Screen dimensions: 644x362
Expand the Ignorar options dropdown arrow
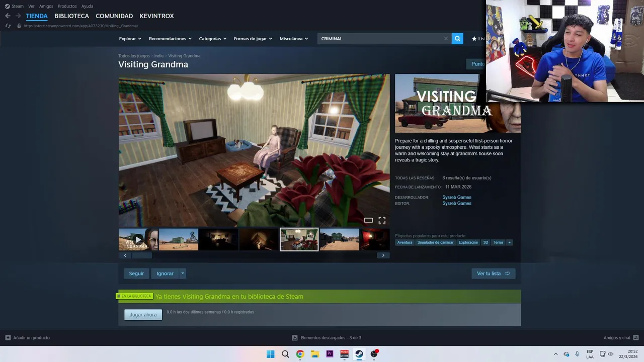click(183, 274)
